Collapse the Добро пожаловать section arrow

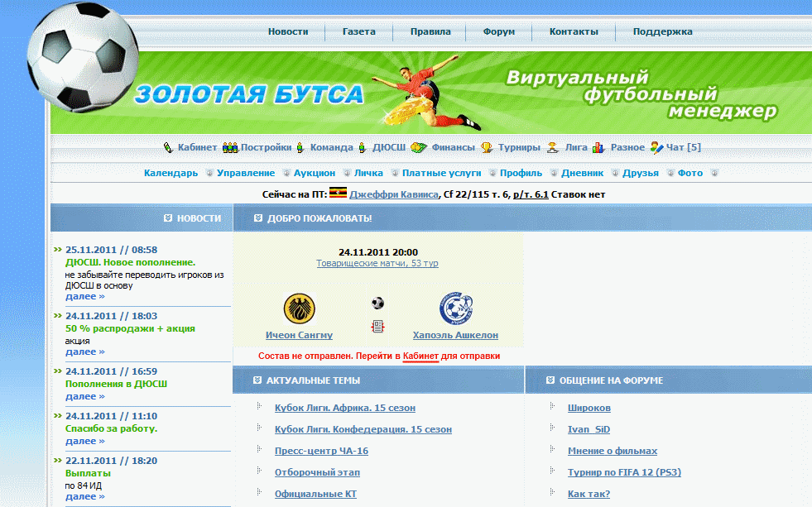257,218
